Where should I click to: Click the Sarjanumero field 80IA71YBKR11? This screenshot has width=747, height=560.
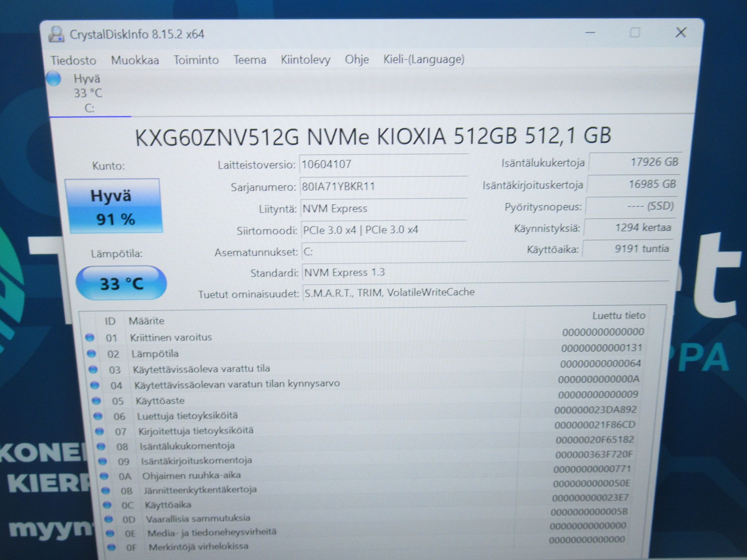coord(384,187)
